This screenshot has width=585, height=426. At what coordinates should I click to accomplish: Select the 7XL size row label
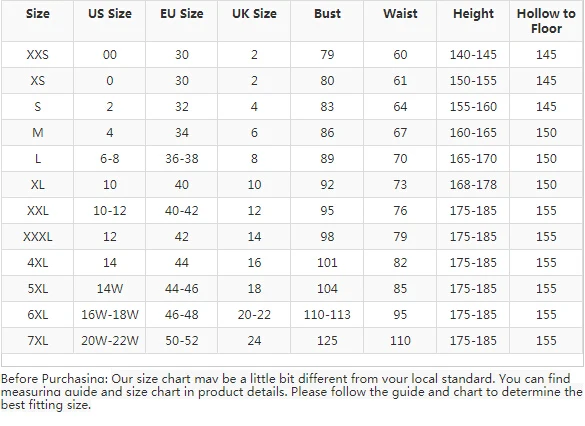[x=38, y=341]
